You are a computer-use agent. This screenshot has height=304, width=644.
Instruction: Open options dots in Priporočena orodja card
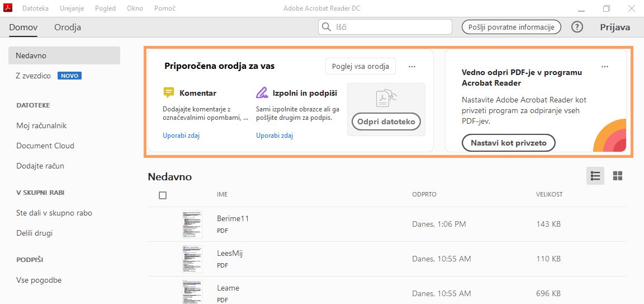tap(412, 67)
